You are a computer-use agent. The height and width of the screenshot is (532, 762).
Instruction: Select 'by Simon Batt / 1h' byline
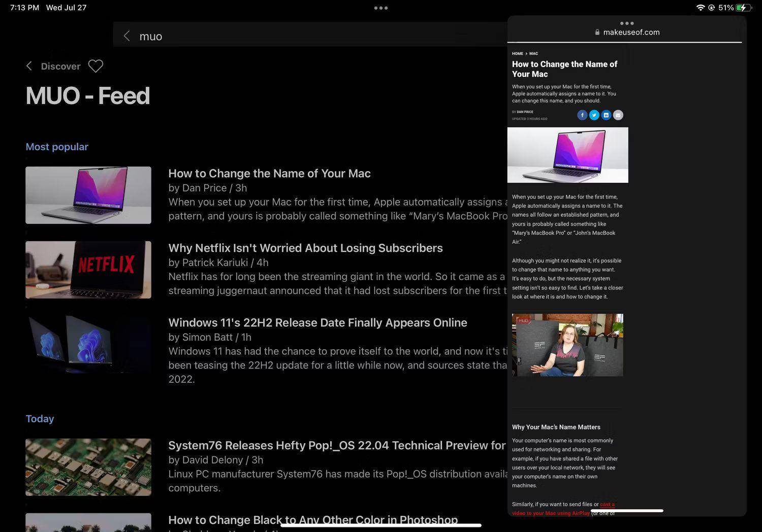(x=210, y=337)
